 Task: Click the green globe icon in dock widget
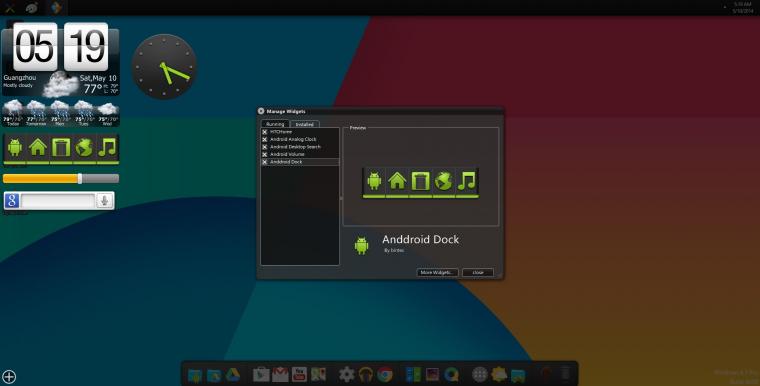(84, 147)
